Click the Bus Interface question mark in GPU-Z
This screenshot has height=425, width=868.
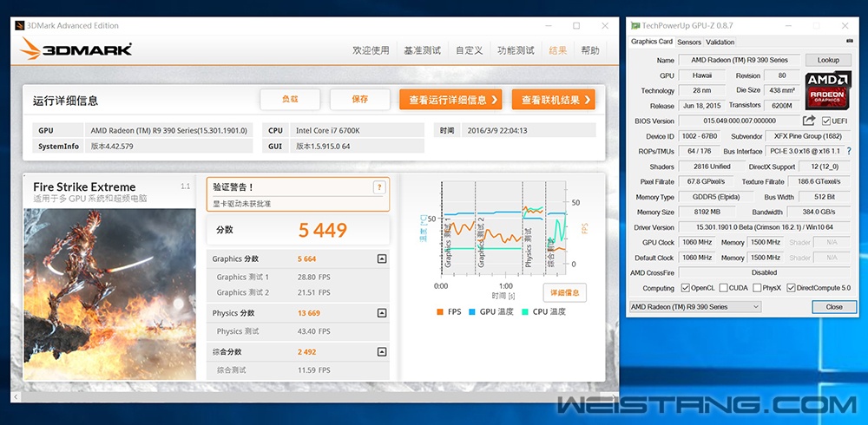pos(849,151)
